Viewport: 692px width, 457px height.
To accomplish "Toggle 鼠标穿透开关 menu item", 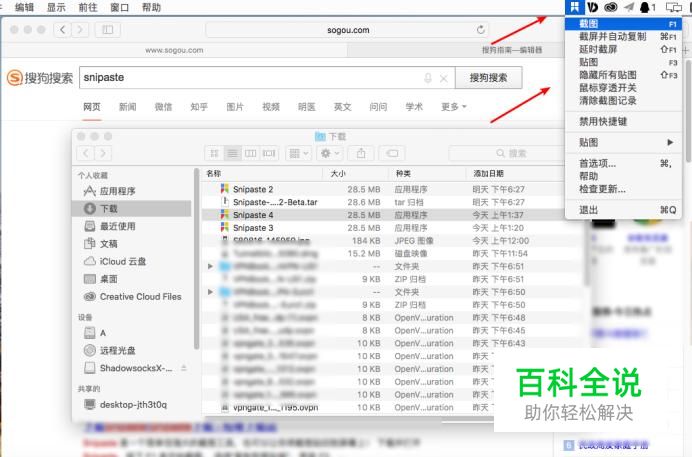I will pyautogui.click(x=623, y=88).
